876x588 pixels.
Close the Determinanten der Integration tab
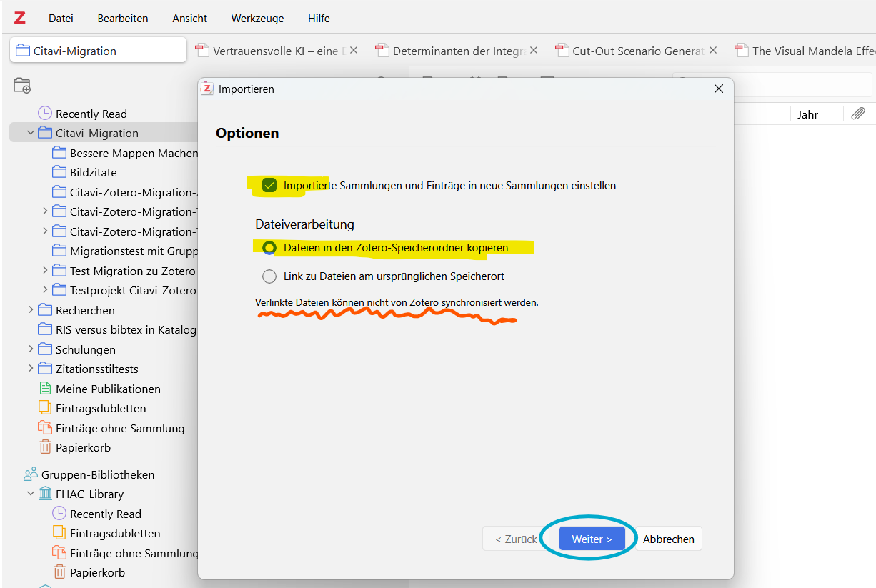coord(533,51)
